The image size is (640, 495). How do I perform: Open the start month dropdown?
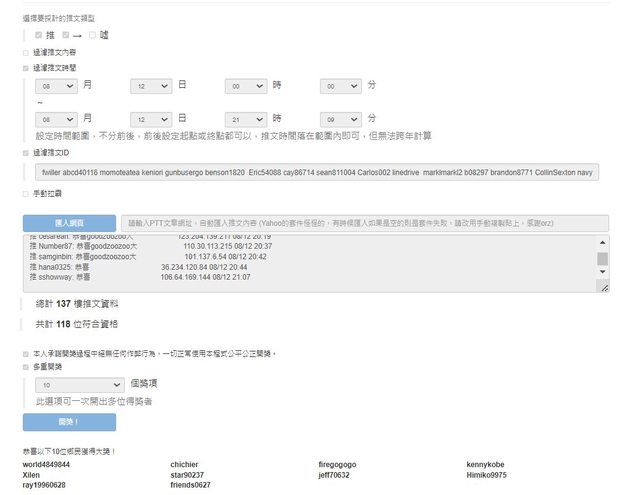[56, 87]
